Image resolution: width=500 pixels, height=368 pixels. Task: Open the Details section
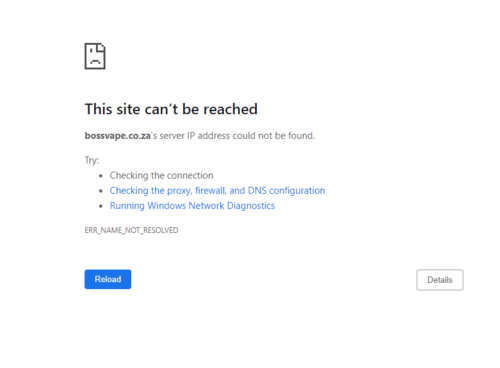coord(440,280)
